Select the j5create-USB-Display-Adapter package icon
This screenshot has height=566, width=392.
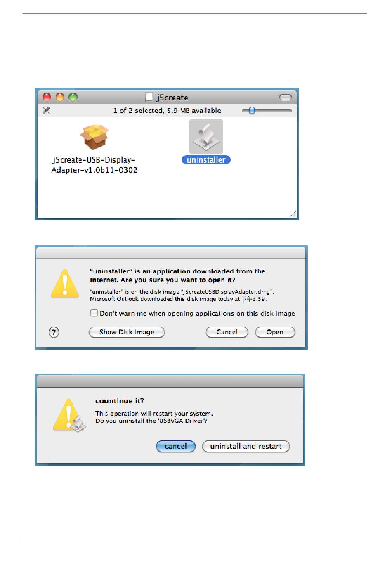94,137
